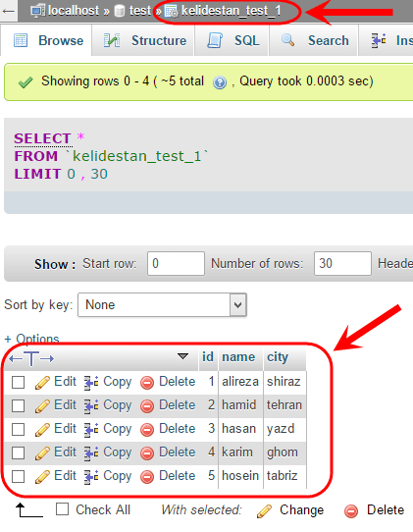
Task: Click the pencil Edit icon for hamid row
Action: point(42,406)
